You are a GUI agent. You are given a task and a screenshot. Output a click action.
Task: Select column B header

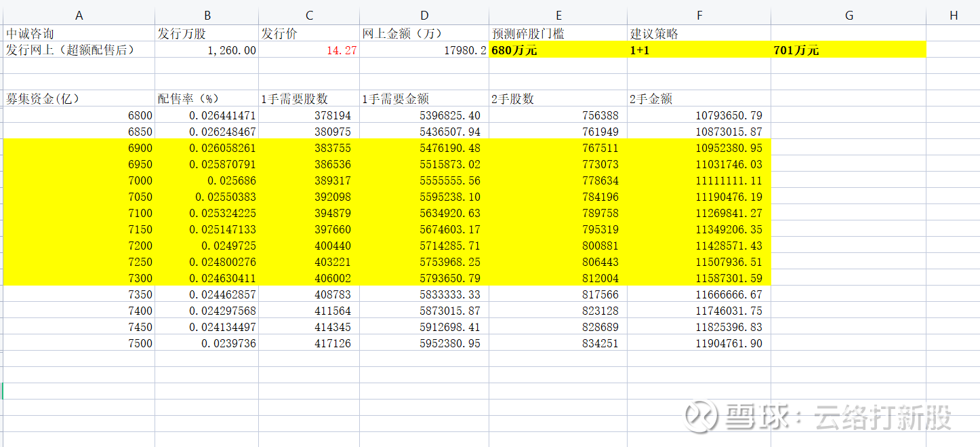(x=207, y=16)
